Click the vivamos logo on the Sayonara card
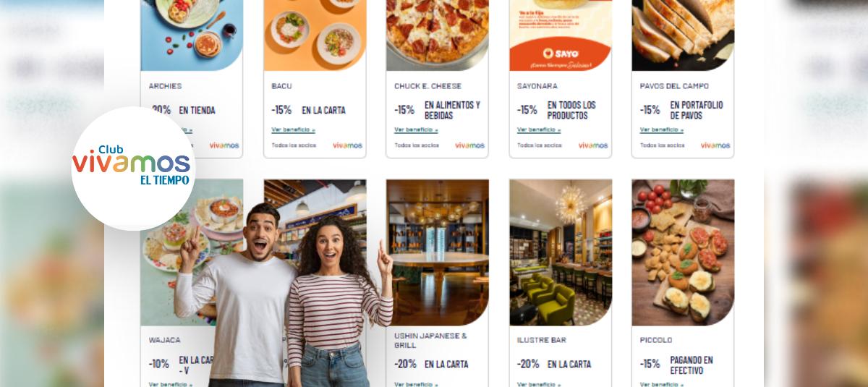868x387 pixels. pyautogui.click(x=593, y=145)
